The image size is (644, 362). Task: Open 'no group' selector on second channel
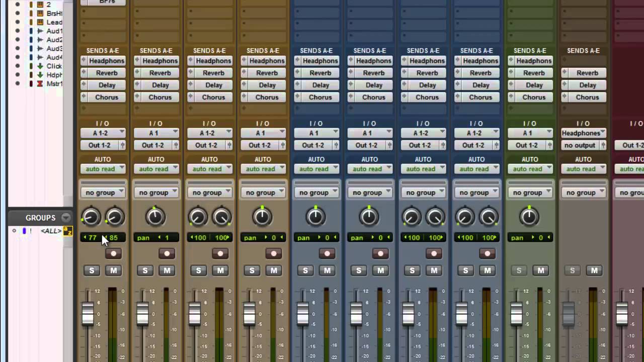(x=156, y=193)
